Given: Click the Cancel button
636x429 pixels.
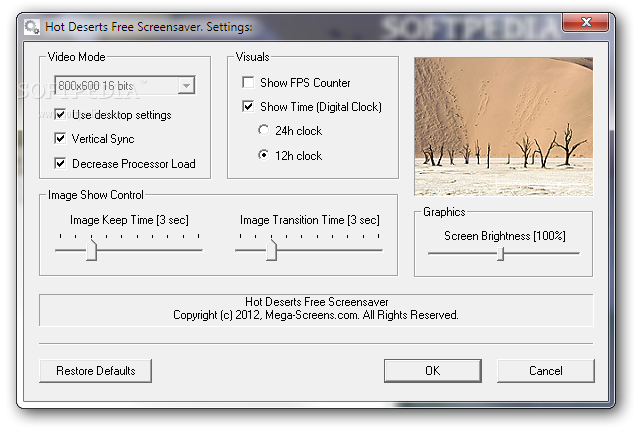Looking at the screenshot, I should pyautogui.click(x=546, y=371).
